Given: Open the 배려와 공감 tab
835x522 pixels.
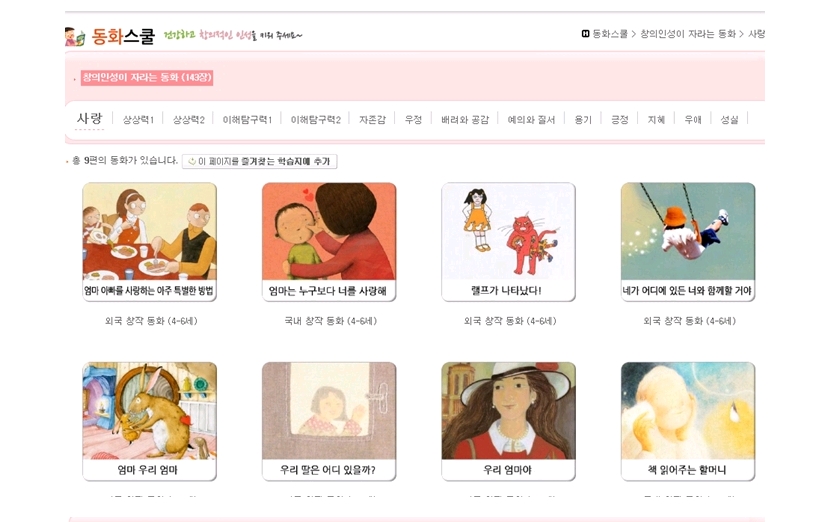Looking at the screenshot, I should pos(465,120).
